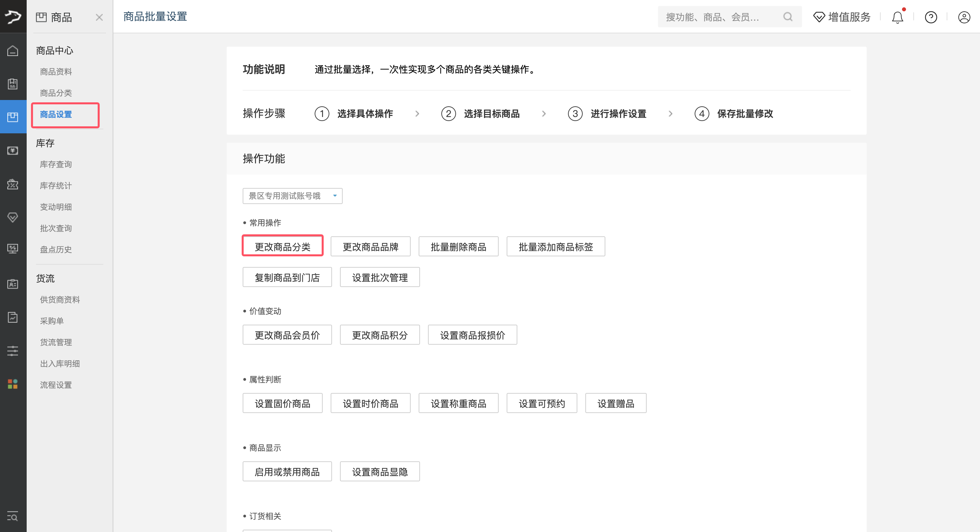Open the user account profile icon
The height and width of the screenshot is (532, 980).
(964, 17)
